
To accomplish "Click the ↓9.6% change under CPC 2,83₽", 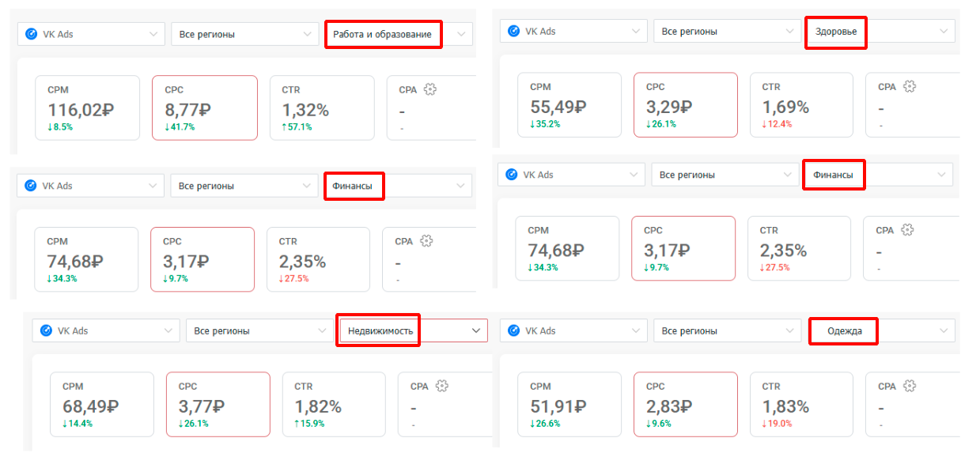I will tap(659, 423).
